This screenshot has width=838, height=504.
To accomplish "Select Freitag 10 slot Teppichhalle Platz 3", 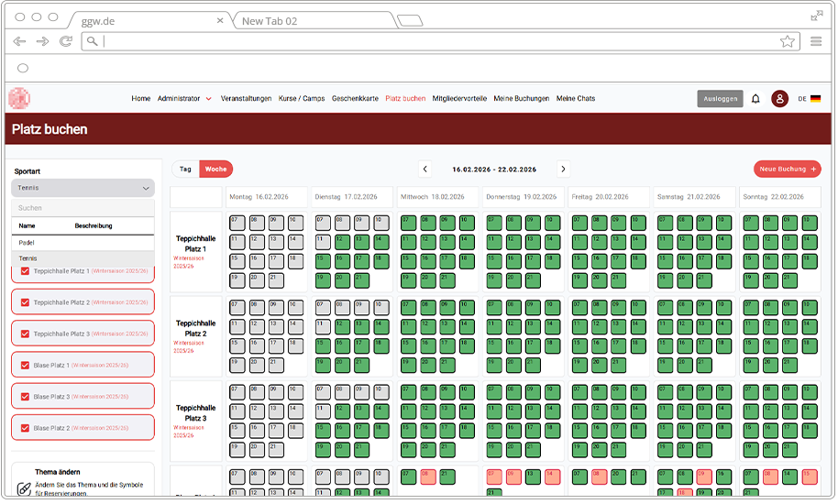I will (x=637, y=392).
